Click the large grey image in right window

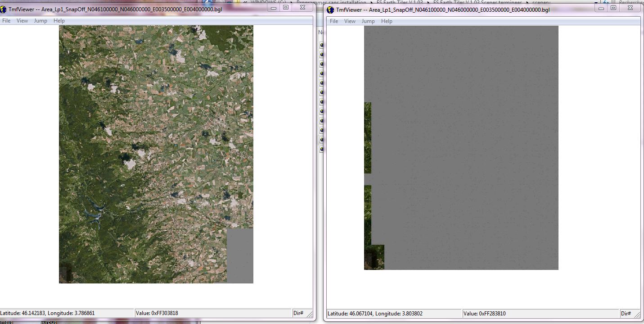pyautogui.click(x=461, y=147)
